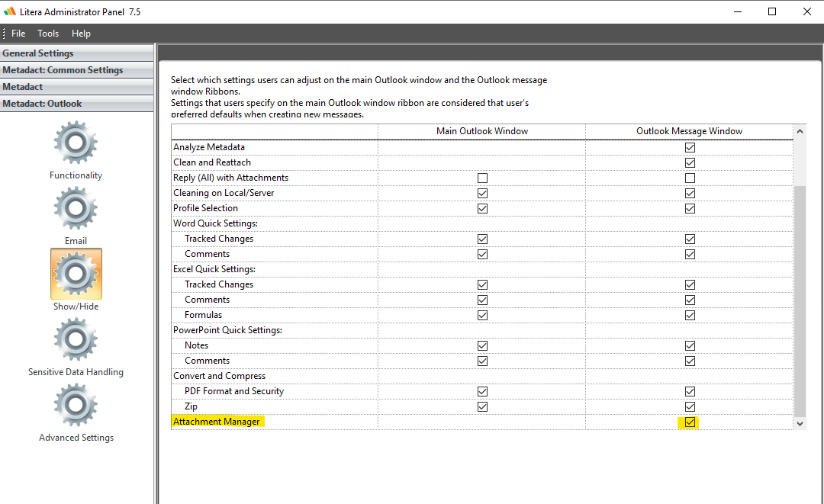
Task: Open the Tools menu
Action: click(x=48, y=33)
